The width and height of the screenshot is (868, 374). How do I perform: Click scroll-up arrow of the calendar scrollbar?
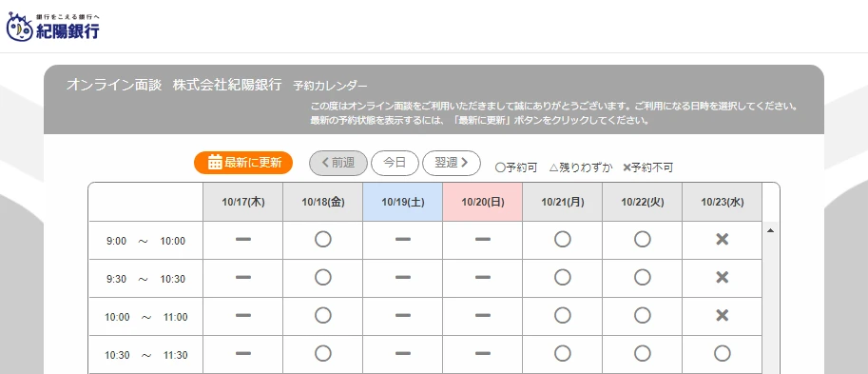(x=770, y=230)
